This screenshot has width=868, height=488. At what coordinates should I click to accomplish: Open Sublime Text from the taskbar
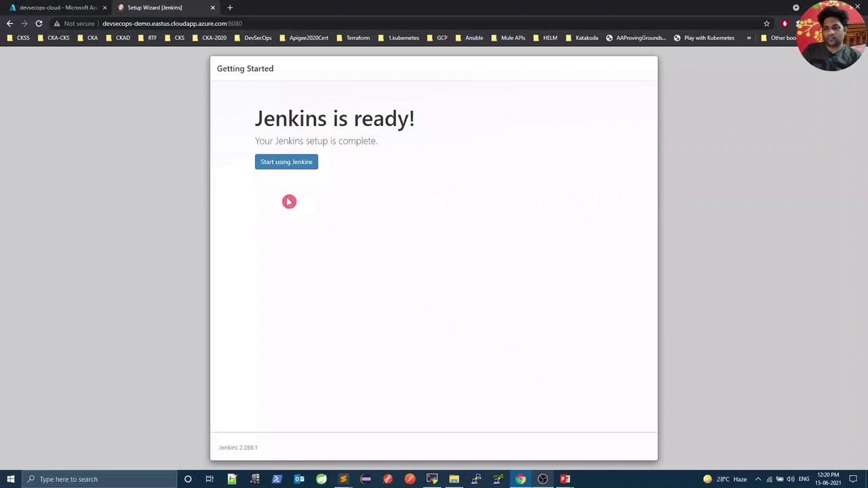coord(343,479)
